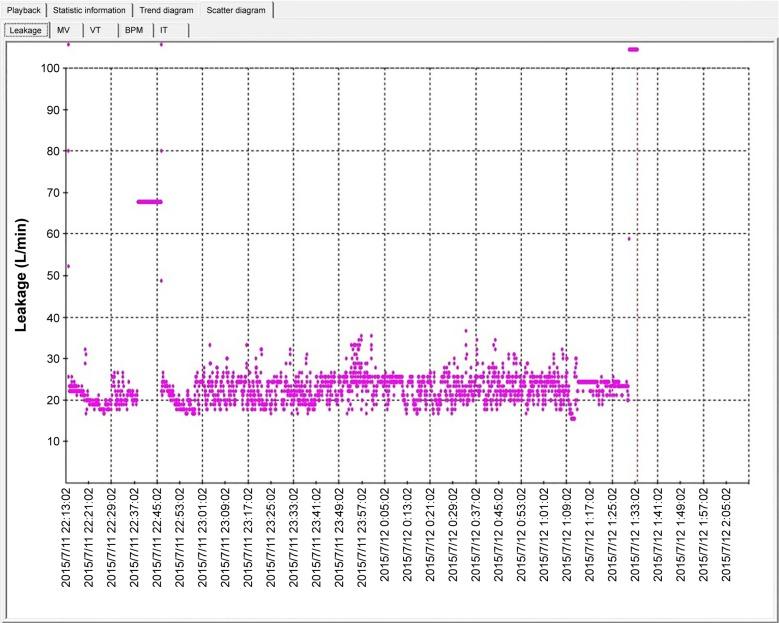The width and height of the screenshot is (779, 623).
Task: Click the 50 label on the Y axis
Action: (x=50, y=275)
